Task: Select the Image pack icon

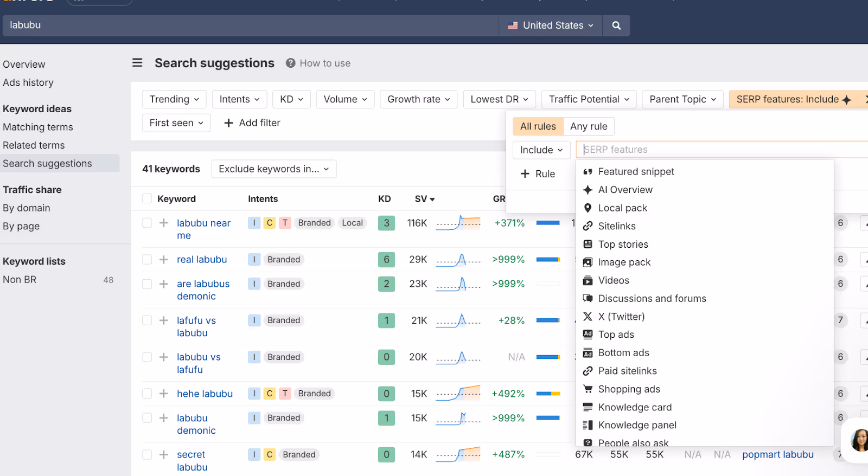Action: pos(588,262)
